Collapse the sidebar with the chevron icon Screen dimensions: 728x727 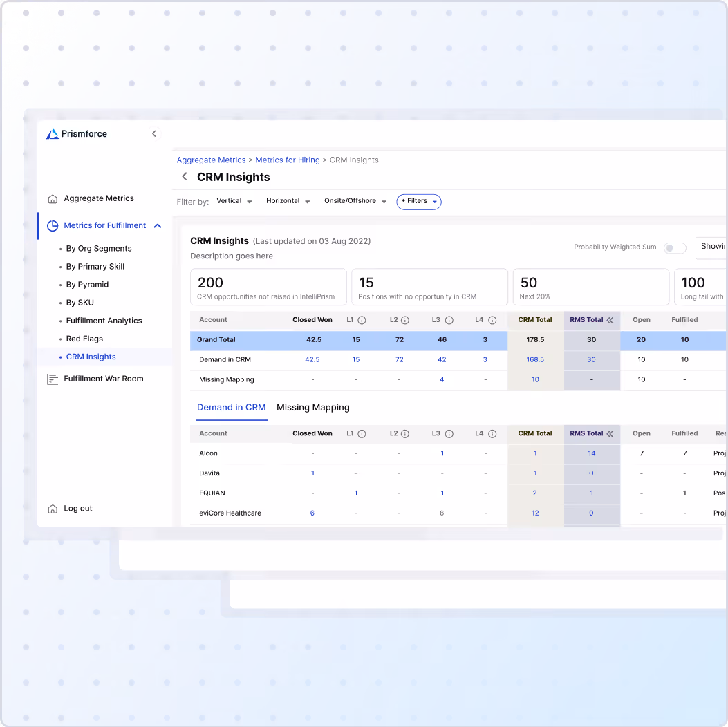click(153, 133)
